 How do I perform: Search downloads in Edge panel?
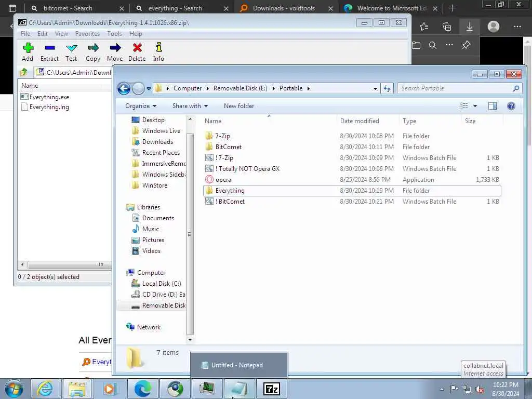tap(433, 45)
